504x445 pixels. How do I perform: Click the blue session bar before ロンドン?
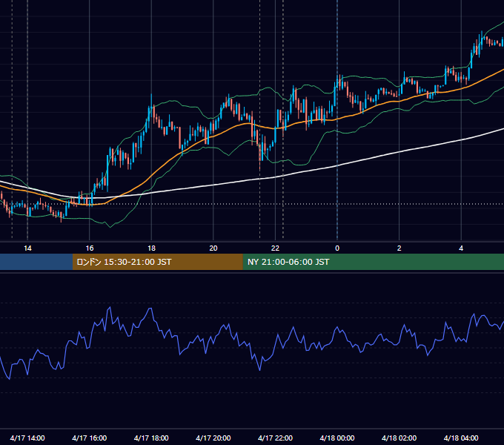click(36, 262)
